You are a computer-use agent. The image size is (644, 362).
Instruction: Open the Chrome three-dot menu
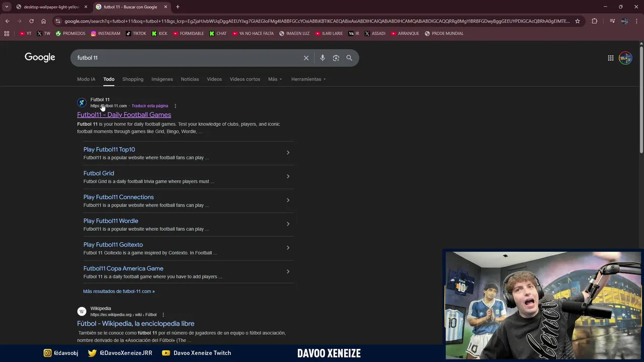pos(636,21)
